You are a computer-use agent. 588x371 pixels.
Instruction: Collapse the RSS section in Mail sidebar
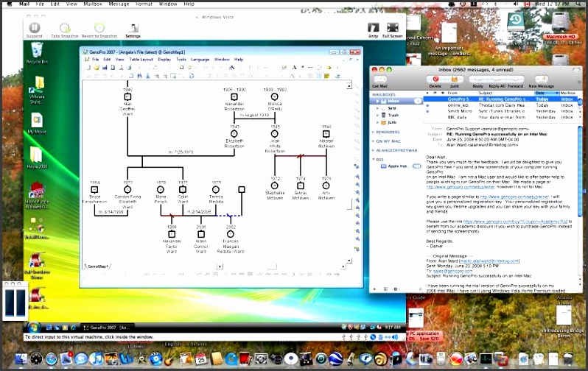373,160
